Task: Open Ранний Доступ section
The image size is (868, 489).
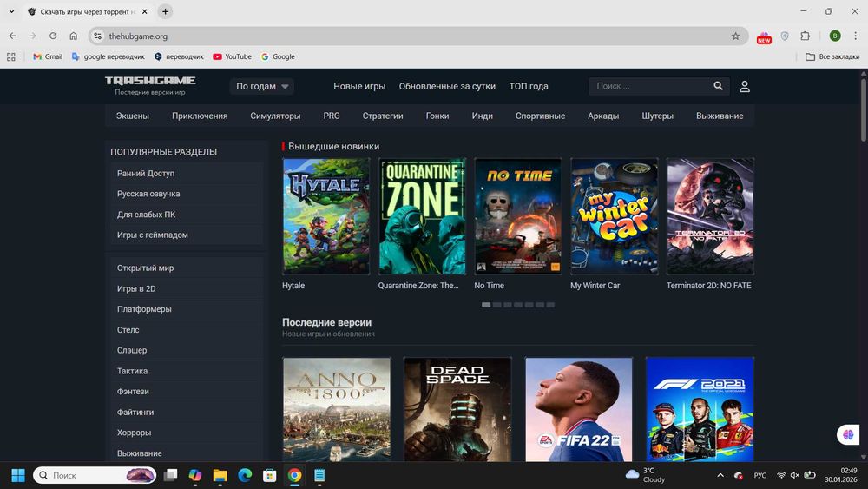Action: [x=187, y=174]
